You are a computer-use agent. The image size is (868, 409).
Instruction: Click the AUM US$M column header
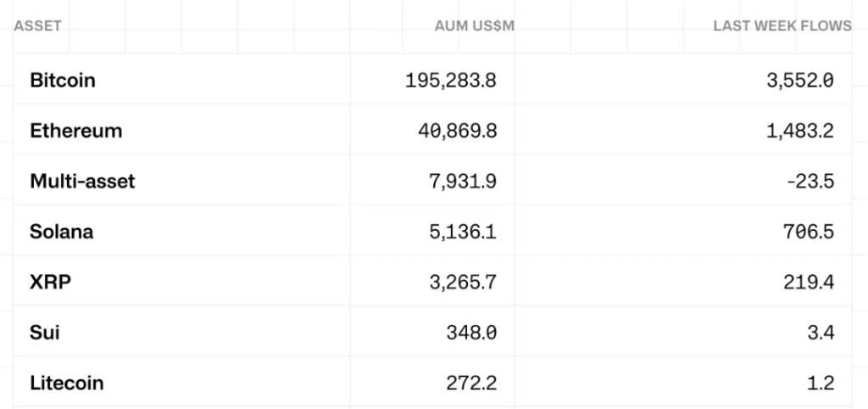click(474, 26)
